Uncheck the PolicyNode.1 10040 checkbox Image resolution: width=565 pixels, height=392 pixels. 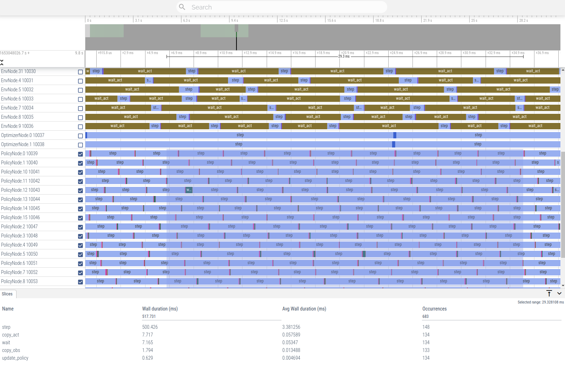pos(80,163)
